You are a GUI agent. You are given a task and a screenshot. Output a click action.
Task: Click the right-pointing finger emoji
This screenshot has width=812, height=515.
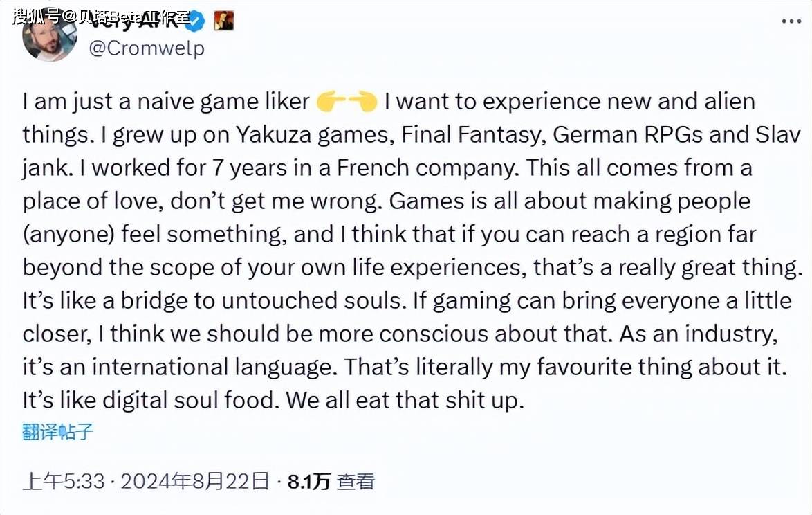(x=331, y=102)
